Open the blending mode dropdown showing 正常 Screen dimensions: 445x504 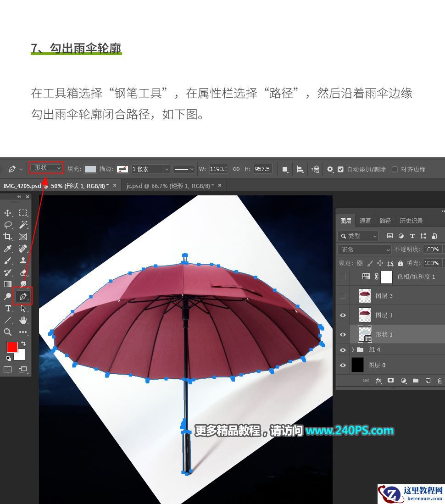pos(364,249)
